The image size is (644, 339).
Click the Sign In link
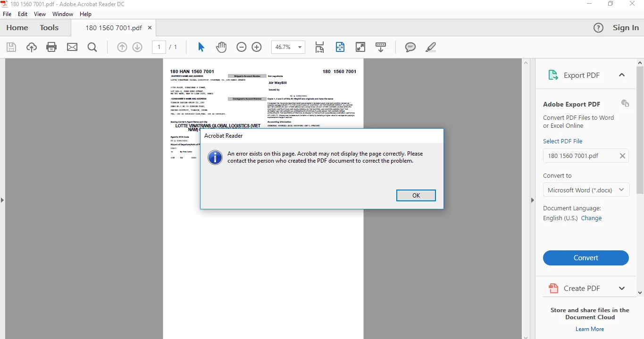point(626,28)
